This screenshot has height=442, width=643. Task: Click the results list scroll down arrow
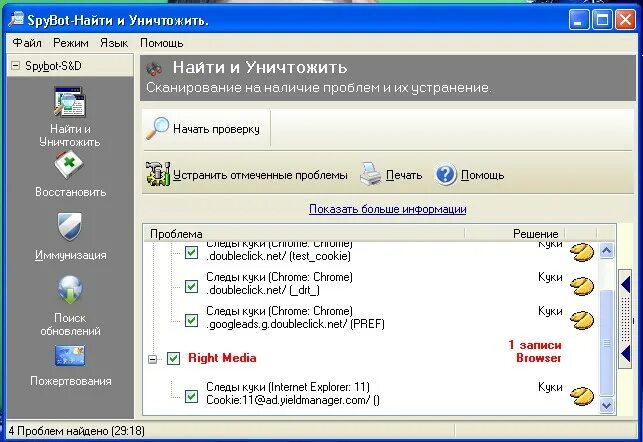point(607,405)
